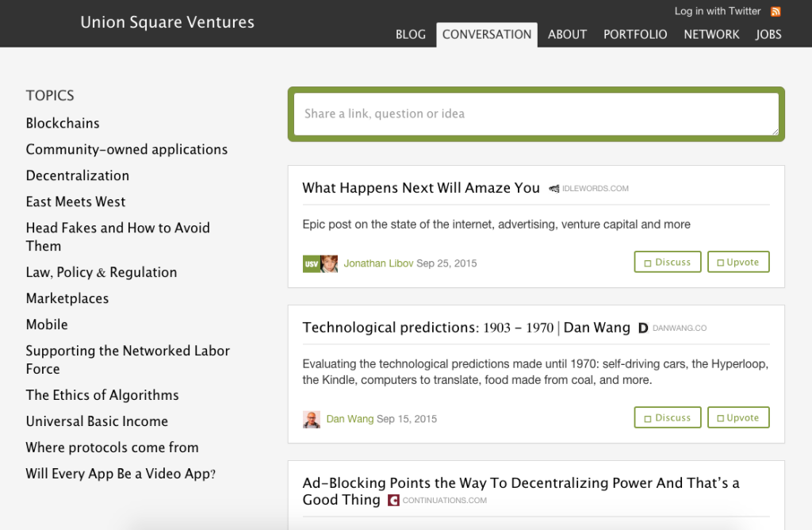Select the Mobile topic

(x=47, y=325)
